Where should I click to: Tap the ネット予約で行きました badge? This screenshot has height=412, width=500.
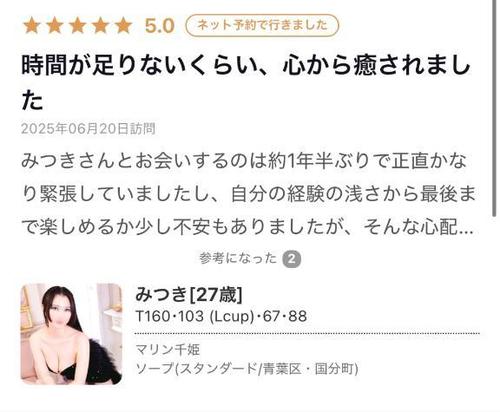coord(262,25)
